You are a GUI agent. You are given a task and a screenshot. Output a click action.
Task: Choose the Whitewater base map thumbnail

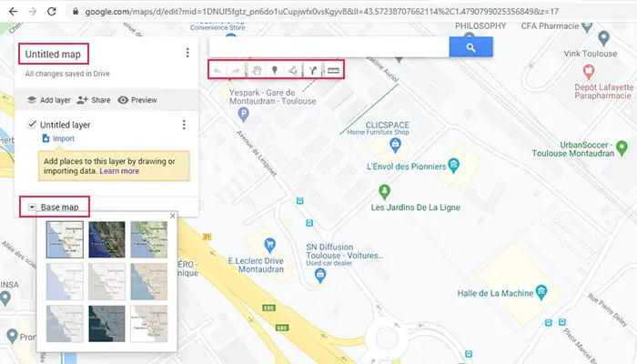tap(148, 324)
